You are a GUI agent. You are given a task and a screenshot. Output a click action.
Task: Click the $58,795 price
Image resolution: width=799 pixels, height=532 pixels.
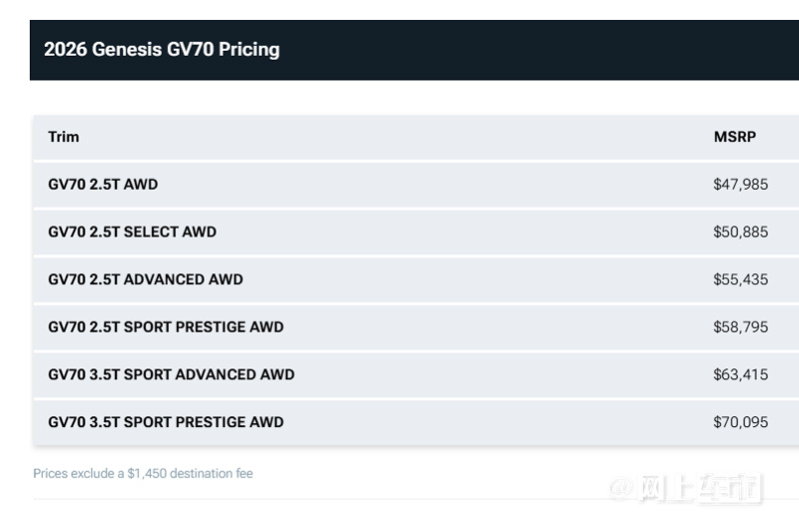740,326
